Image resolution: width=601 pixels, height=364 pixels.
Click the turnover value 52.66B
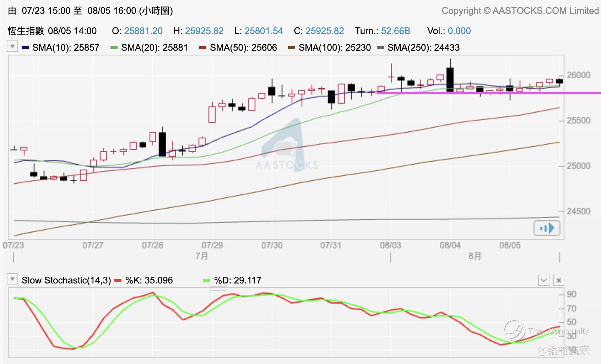[395, 31]
